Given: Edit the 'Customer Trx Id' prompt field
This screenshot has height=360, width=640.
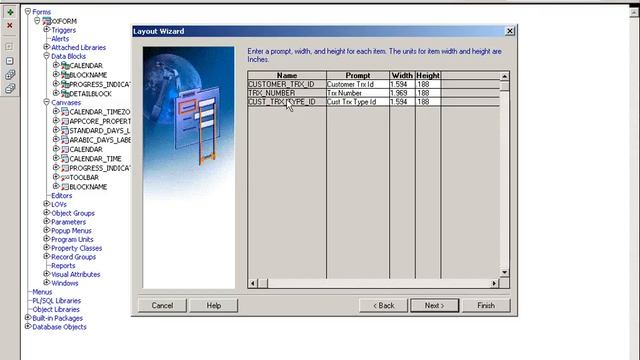Looking at the screenshot, I should (358, 84).
